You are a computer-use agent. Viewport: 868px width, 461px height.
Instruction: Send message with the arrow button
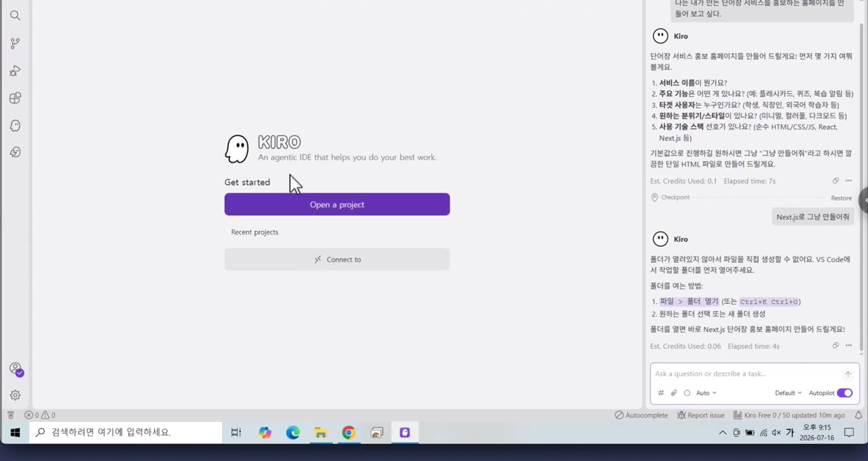click(x=848, y=374)
